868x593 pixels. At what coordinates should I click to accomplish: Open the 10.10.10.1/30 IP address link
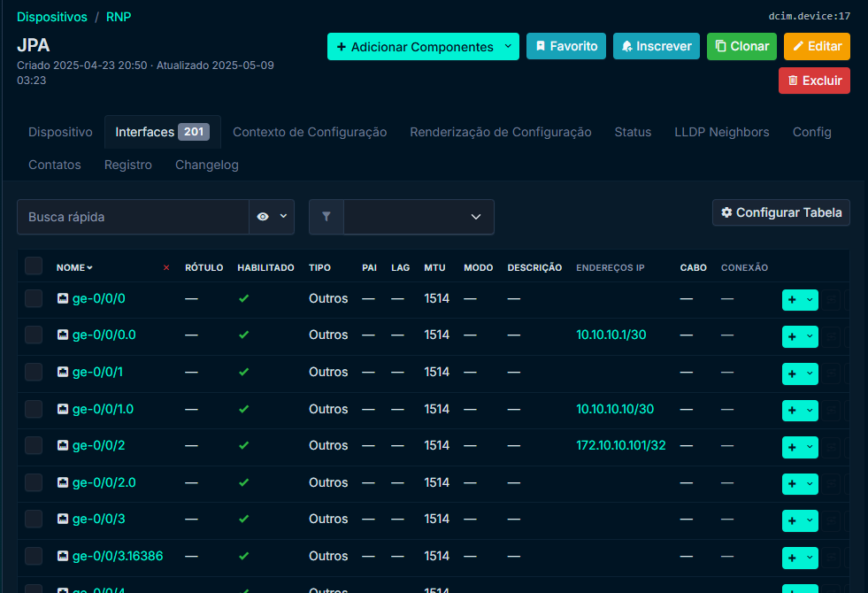(x=611, y=335)
